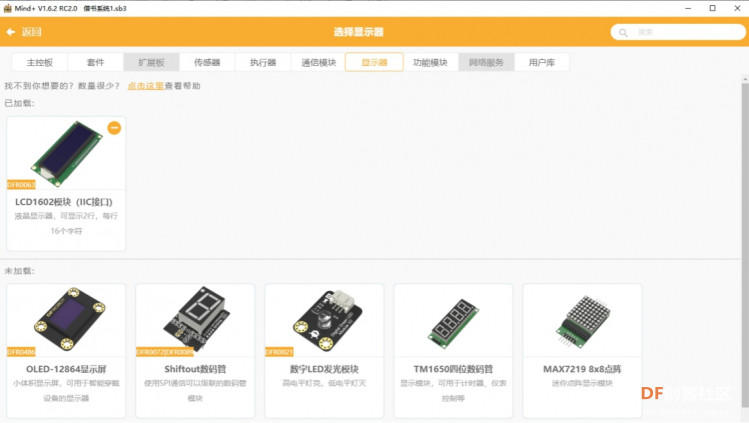Viewport: 749px width, 423px height.
Task: Click the 点击这里 help link
Action: pos(146,86)
